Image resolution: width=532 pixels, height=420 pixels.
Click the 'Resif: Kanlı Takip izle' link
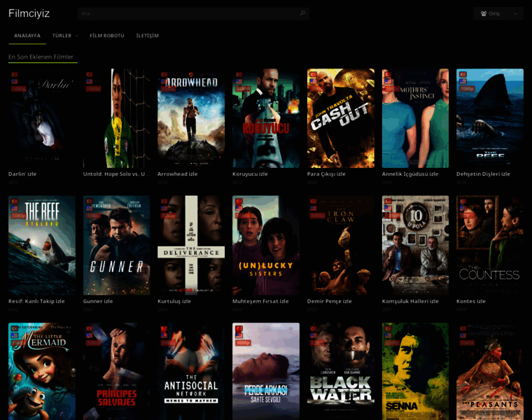tap(36, 301)
